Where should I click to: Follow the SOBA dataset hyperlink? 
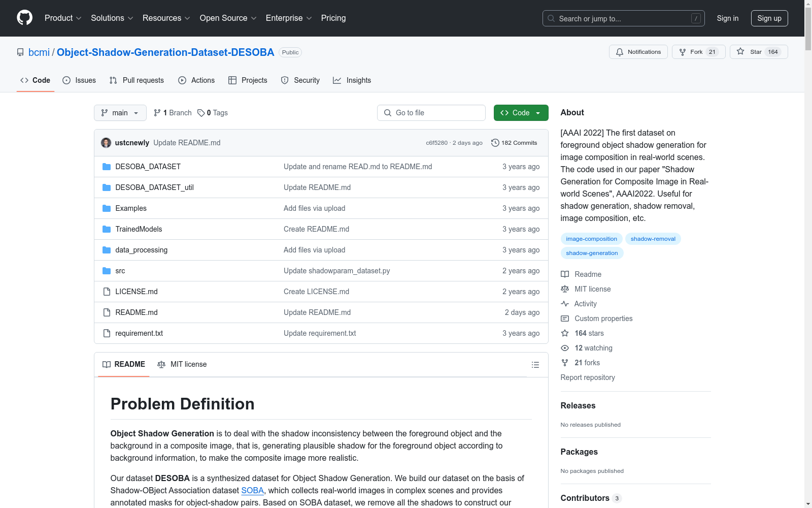[252, 490]
